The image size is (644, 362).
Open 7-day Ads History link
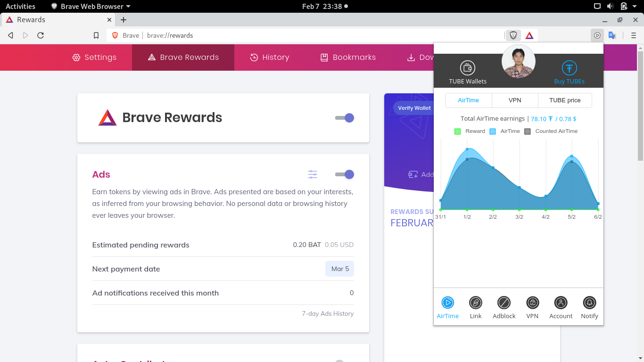(x=328, y=313)
